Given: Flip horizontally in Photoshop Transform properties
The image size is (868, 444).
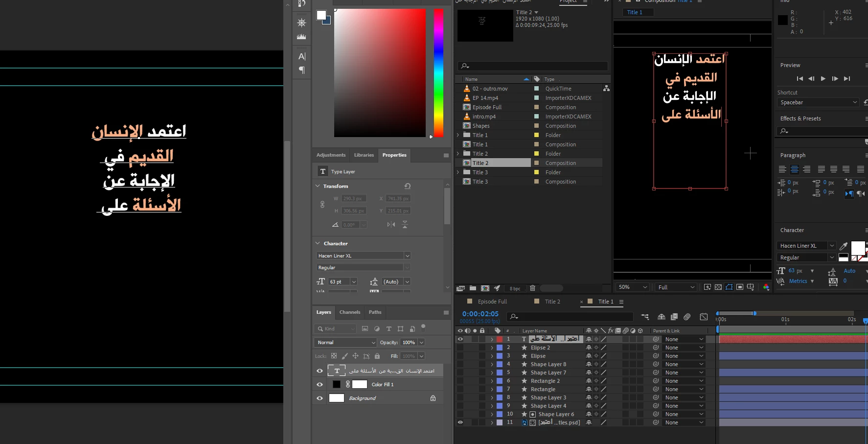Looking at the screenshot, I should tap(391, 225).
